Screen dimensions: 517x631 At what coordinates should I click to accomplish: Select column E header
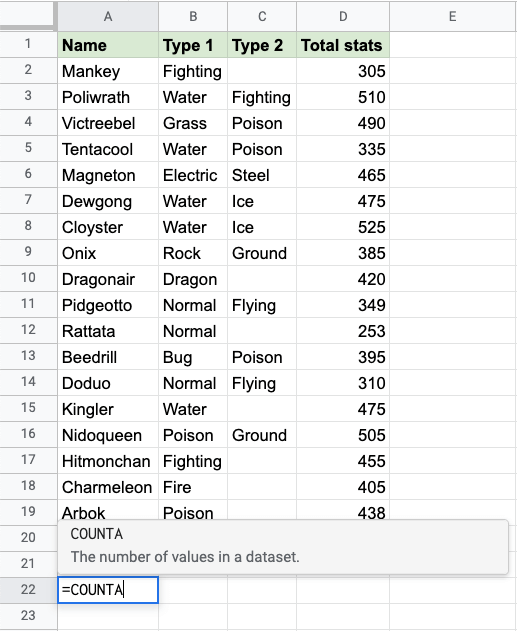(x=453, y=16)
